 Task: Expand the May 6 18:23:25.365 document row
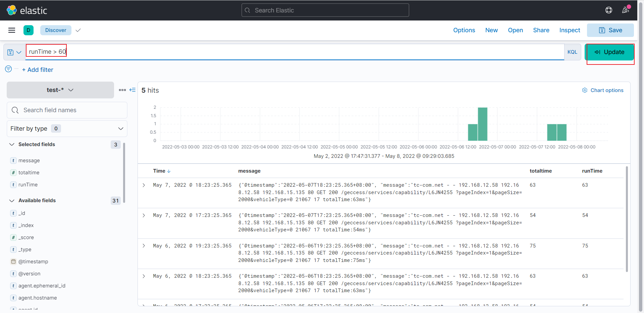tap(144, 276)
